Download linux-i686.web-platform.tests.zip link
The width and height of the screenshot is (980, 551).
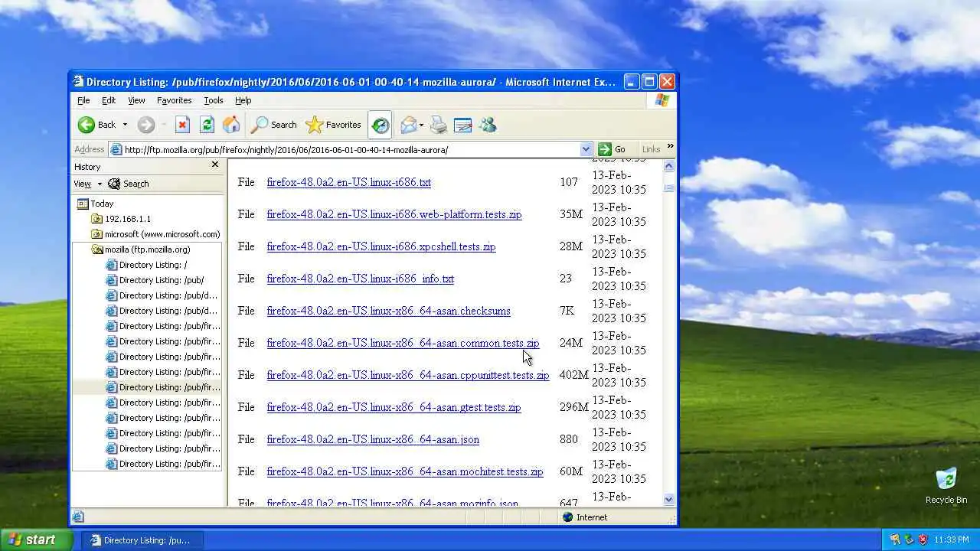pos(394,214)
